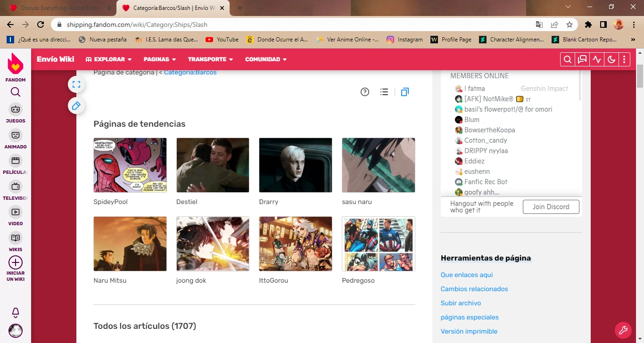Open the Discussions chat icon in navbar

[582, 59]
